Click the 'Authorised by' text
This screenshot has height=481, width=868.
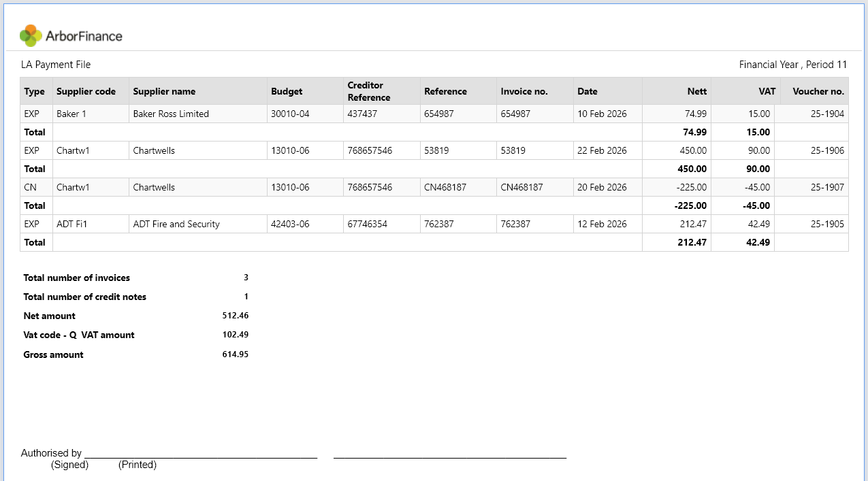pos(52,453)
